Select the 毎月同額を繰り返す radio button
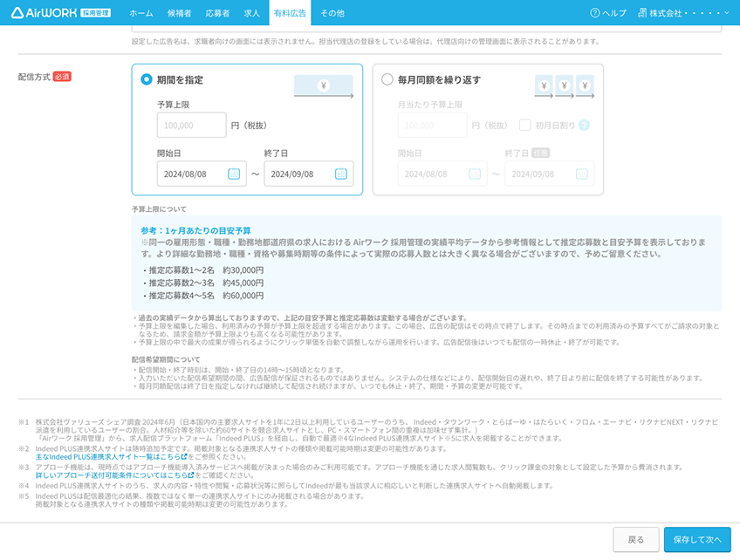740x560 pixels. click(387, 79)
